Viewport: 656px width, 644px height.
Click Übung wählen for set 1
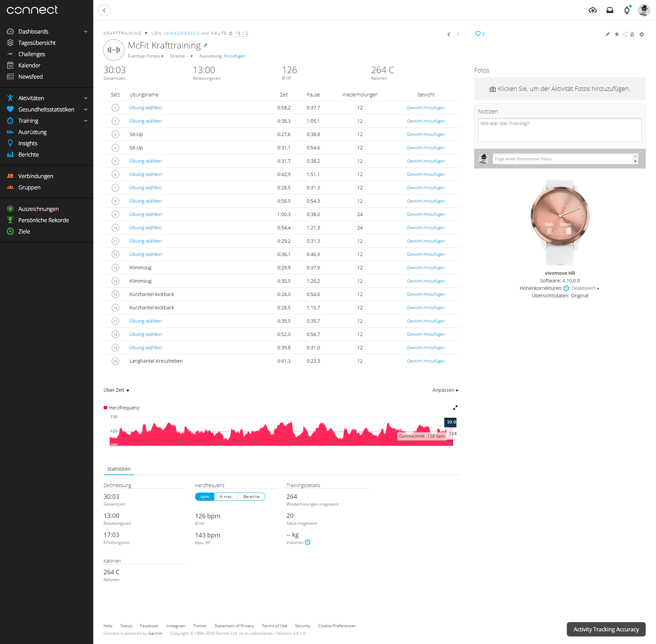tap(146, 108)
